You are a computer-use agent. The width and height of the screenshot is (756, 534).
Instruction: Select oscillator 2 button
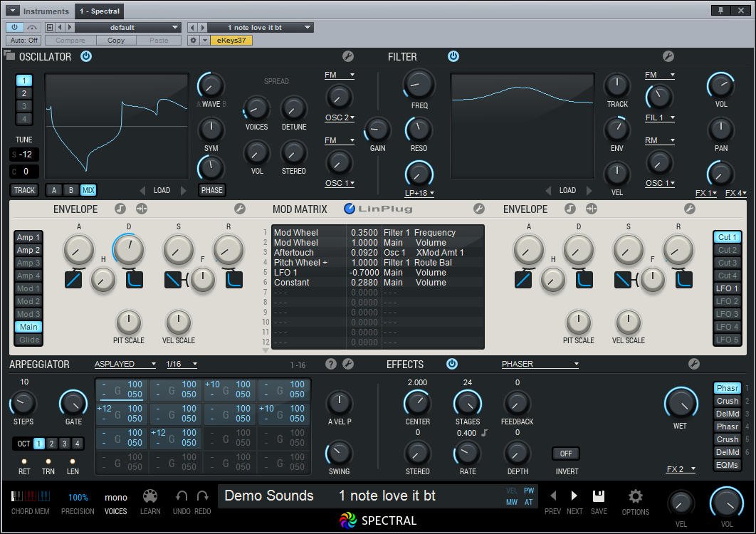point(23,93)
